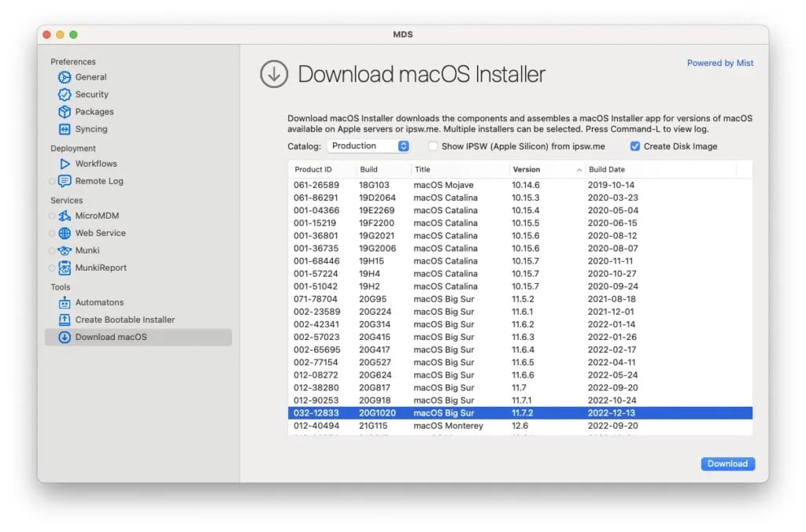This screenshot has height=532, width=806.
Task: Click the Remote Log speech bubble icon
Action: pyautogui.click(x=65, y=181)
